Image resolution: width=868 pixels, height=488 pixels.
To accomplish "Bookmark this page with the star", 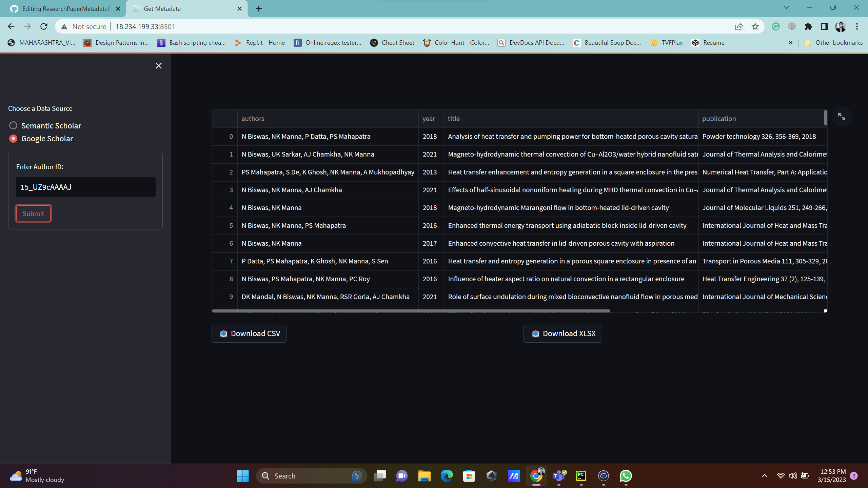I will click(755, 26).
